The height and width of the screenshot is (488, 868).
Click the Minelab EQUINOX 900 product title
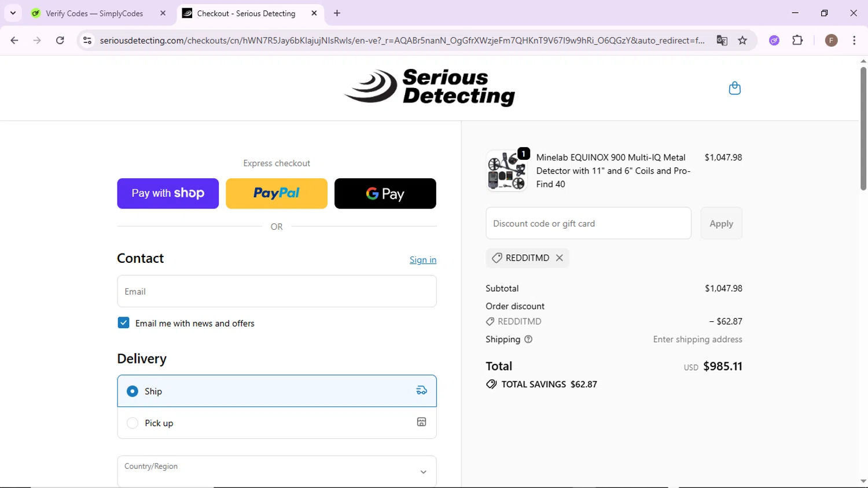(x=613, y=171)
